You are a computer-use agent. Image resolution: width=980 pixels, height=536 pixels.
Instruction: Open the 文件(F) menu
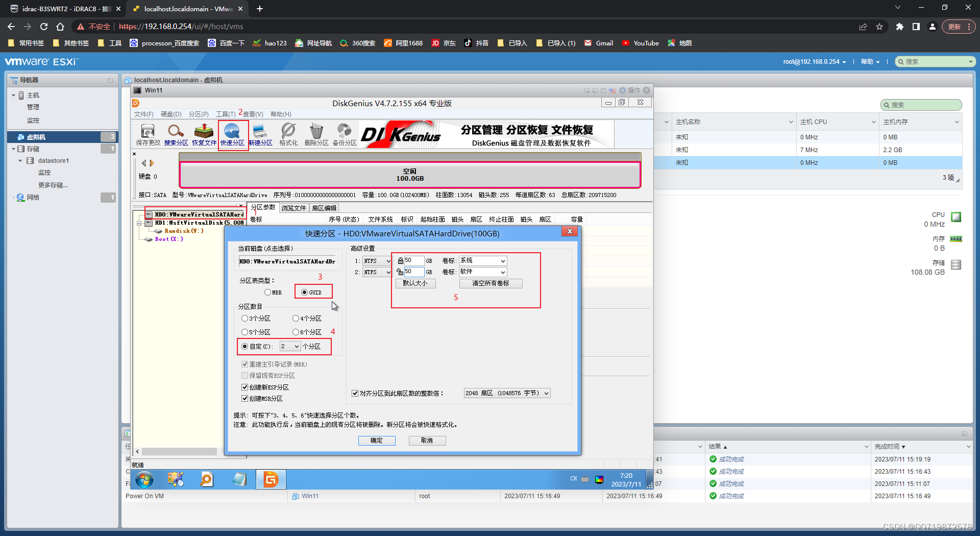tap(143, 114)
